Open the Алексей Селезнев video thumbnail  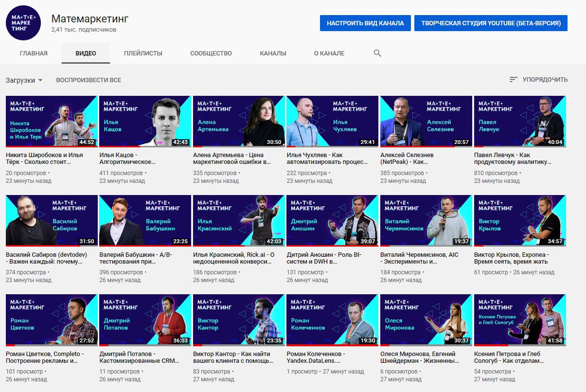click(426, 122)
